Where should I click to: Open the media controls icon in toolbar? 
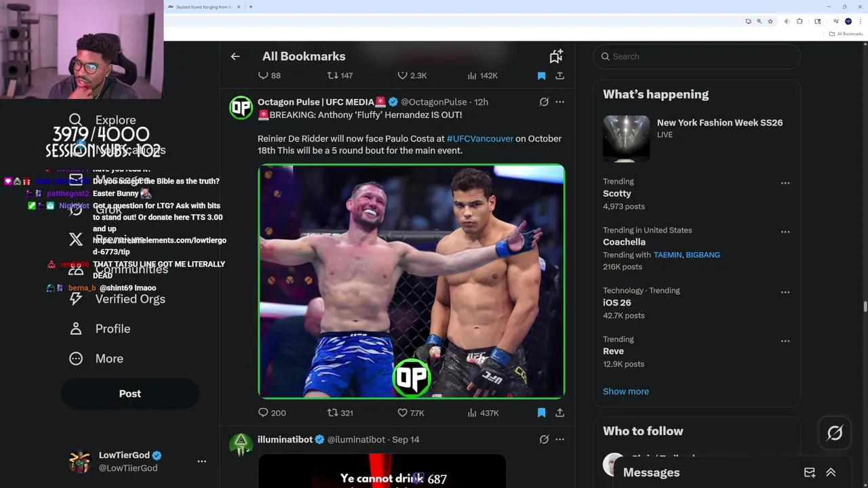tap(836, 22)
